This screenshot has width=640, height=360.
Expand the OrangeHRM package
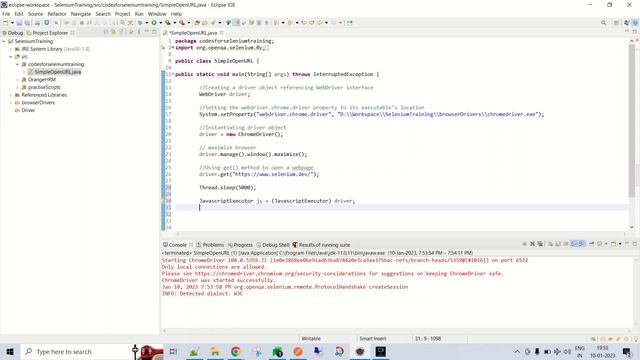click(x=18, y=80)
